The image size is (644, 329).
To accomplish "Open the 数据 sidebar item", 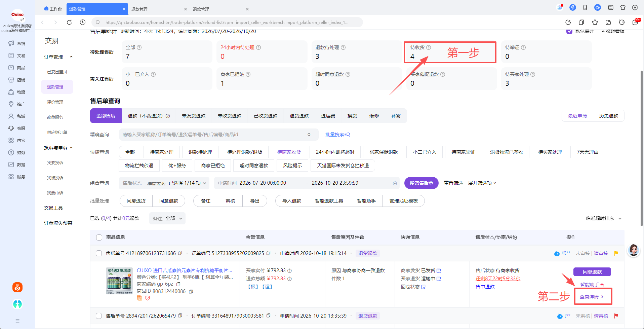I will point(17,164).
